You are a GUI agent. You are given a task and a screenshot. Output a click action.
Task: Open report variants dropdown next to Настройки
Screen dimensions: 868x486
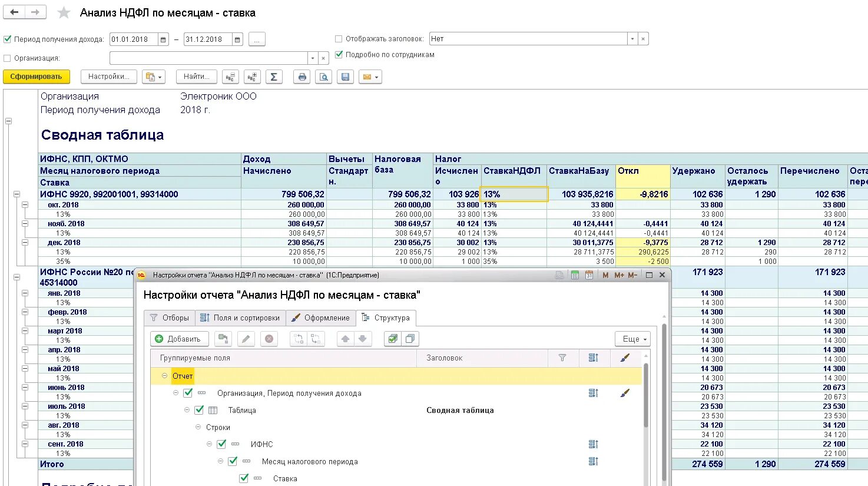[154, 77]
